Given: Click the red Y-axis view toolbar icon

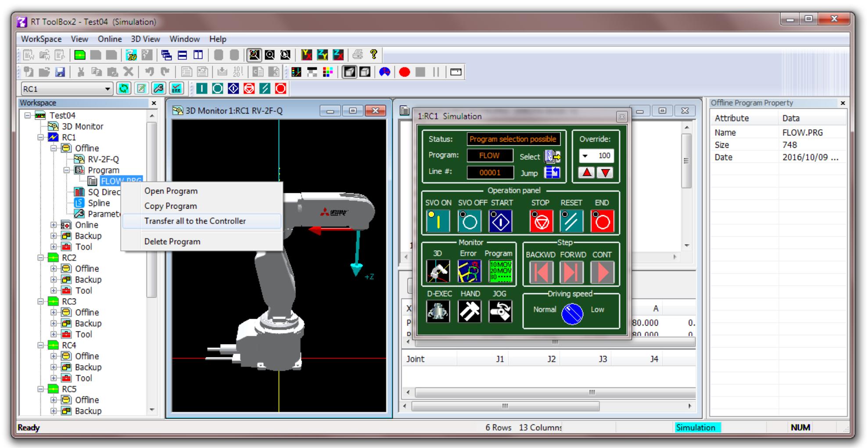Looking at the screenshot, I should tap(307, 54).
